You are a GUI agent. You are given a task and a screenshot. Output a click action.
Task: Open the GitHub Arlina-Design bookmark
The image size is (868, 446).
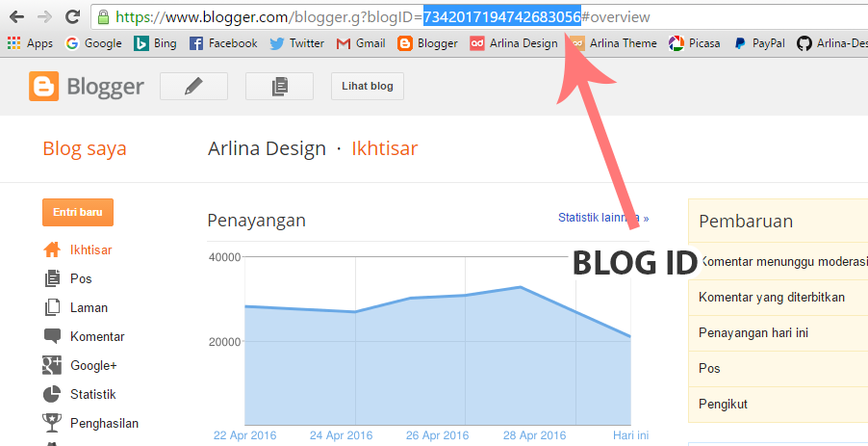832,43
